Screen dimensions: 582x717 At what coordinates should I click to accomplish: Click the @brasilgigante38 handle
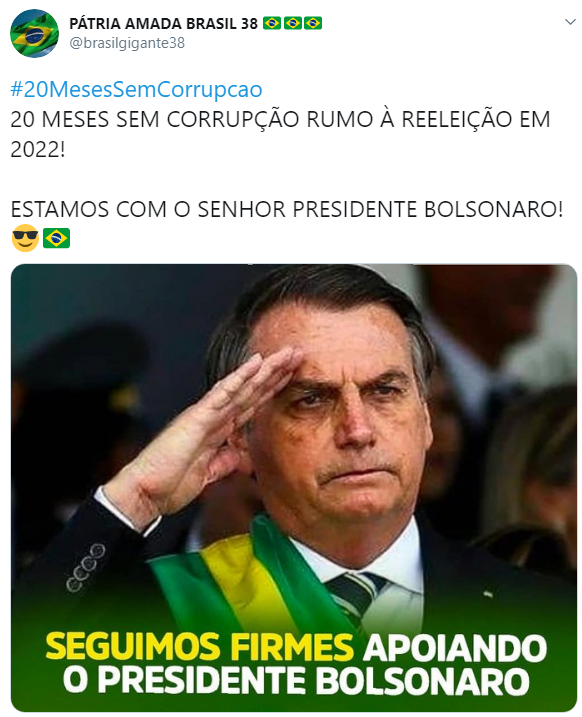(x=127, y=43)
